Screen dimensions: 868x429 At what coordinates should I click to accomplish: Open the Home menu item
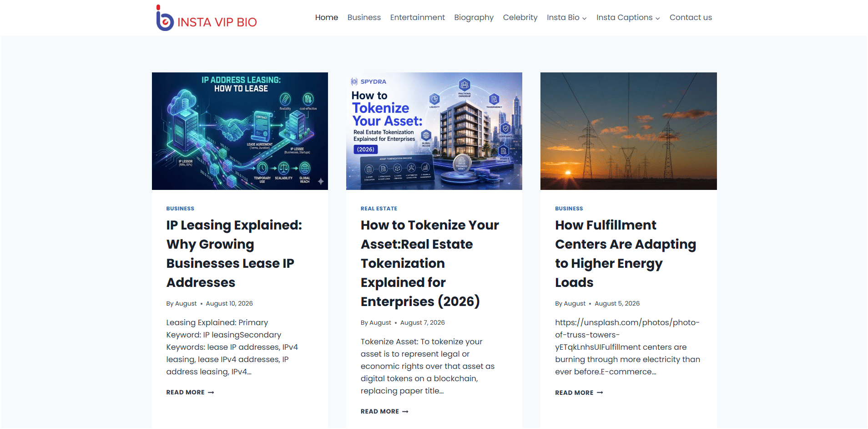point(327,17)
